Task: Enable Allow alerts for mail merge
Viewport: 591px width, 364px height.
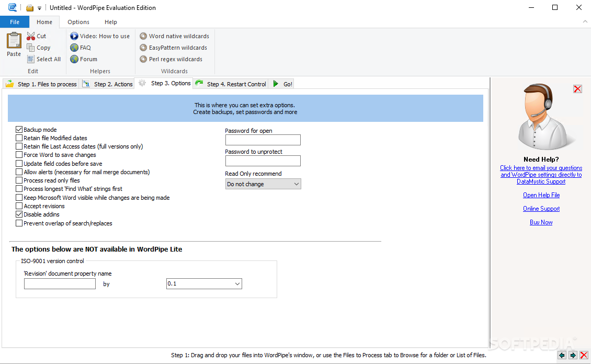Action: 19,172
